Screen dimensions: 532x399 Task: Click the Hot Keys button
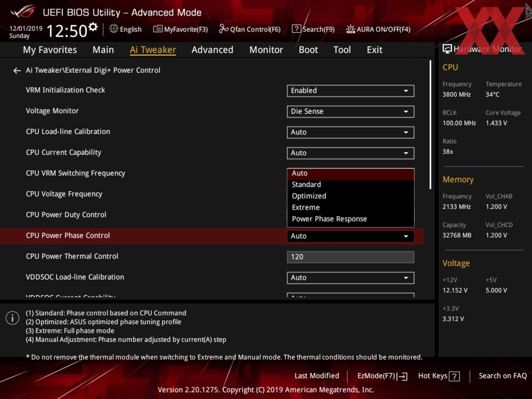439,376
